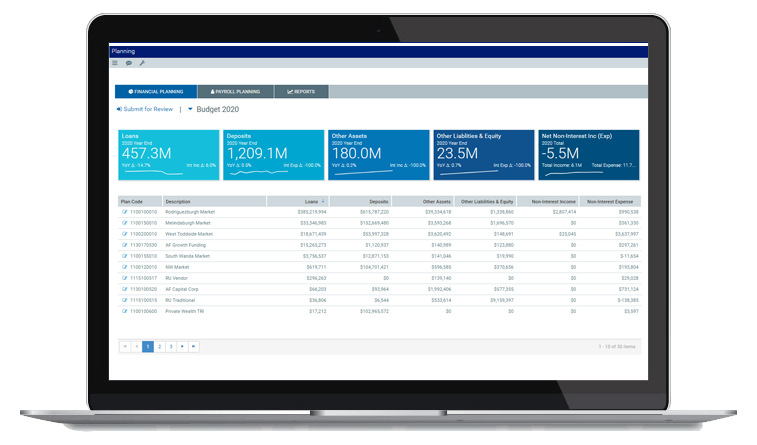Click other assets value $1,992,406
Screen dimensions: 757x445
(x=439, y=289)
